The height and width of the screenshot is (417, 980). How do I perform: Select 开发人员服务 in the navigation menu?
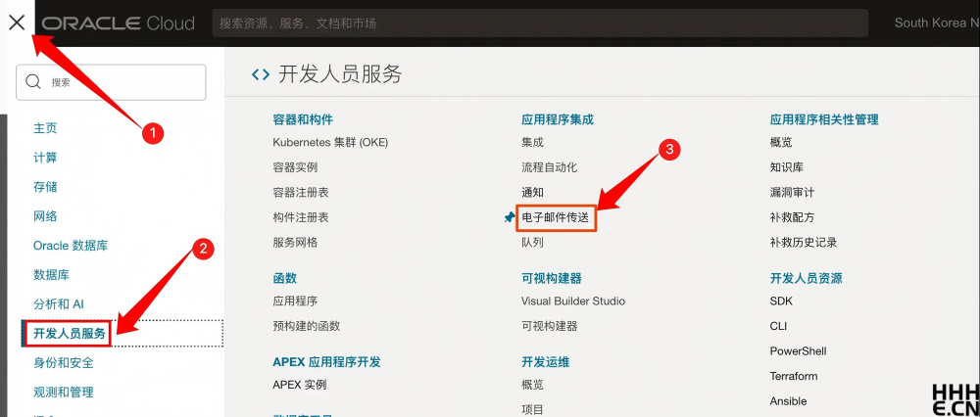[70, 334]
